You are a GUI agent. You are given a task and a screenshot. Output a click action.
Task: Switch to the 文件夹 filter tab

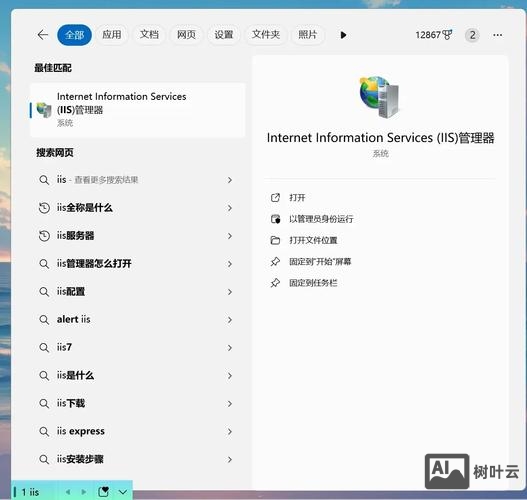click(266, 34)
